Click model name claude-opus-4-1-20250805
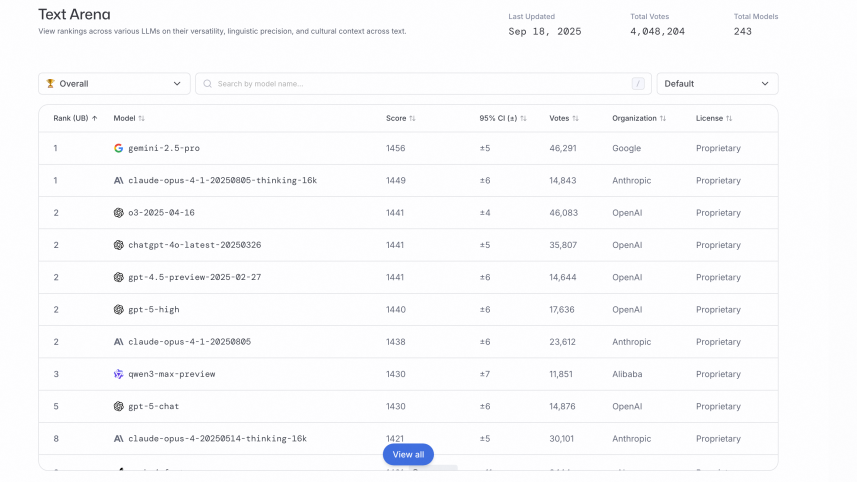857x482 pixels. click(190, 342)
